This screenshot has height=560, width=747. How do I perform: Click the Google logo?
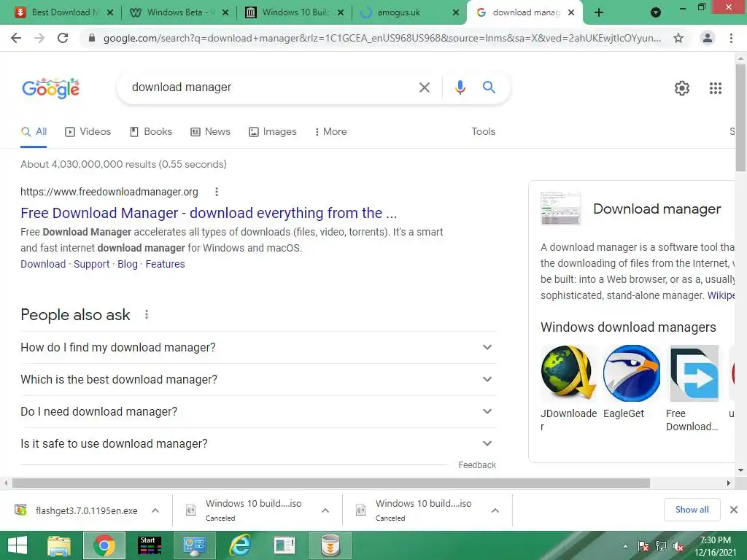50,88
